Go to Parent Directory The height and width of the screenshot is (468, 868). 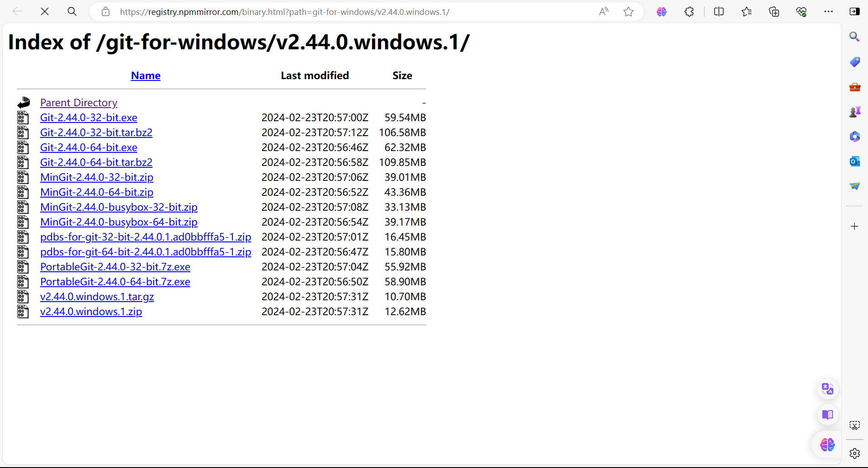click(79, 103)
